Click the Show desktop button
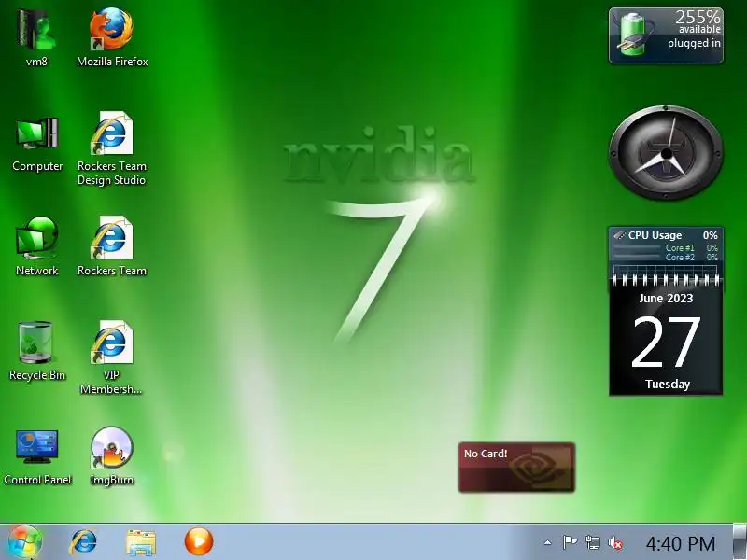The height and width of the screenshot is (560, 747). click(x=740, y=542)
